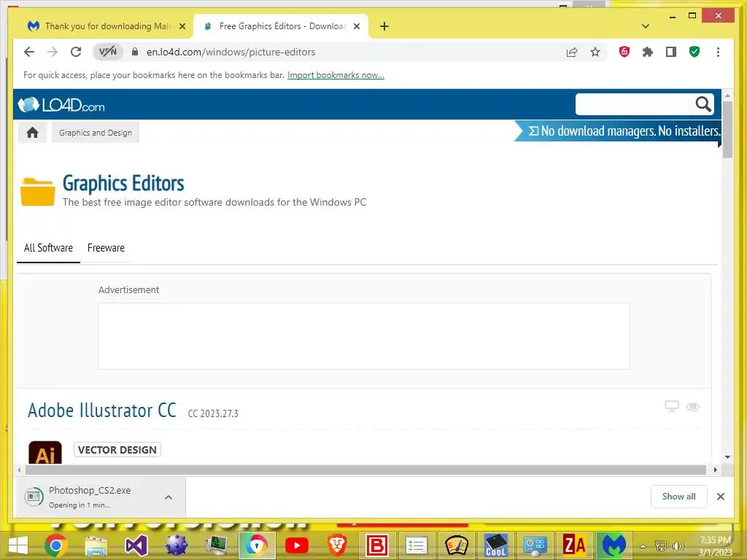Toggle the browser side panel
This screenshot has height=560, width=747.
671,52
